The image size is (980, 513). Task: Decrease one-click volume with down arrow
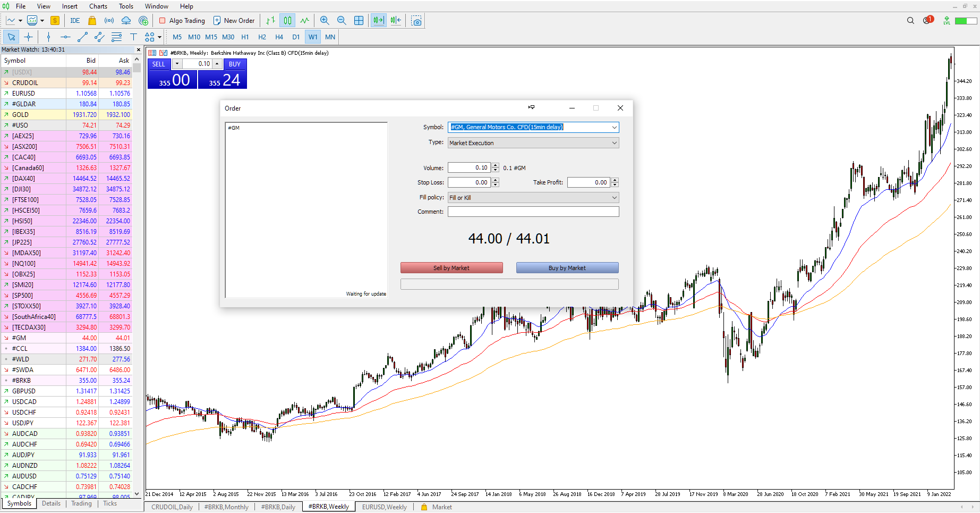tap(177, 64)
